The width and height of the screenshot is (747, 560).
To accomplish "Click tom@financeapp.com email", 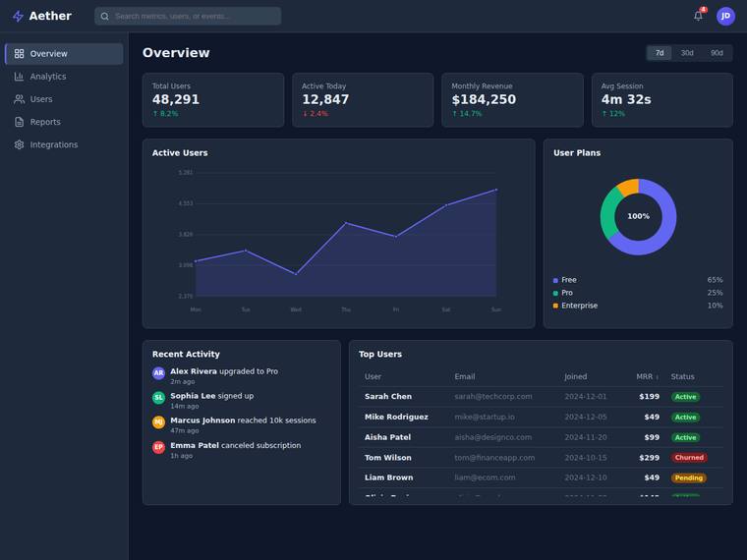I will (494, 458).
